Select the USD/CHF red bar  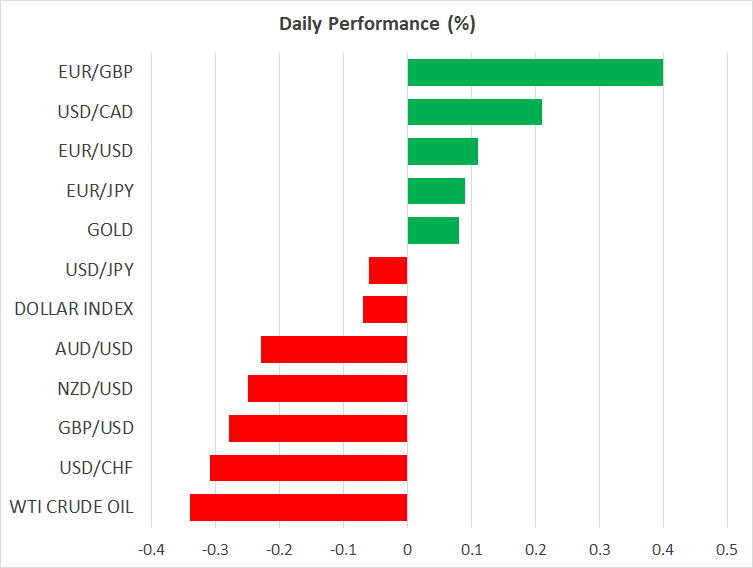click(x=308, y=468)
